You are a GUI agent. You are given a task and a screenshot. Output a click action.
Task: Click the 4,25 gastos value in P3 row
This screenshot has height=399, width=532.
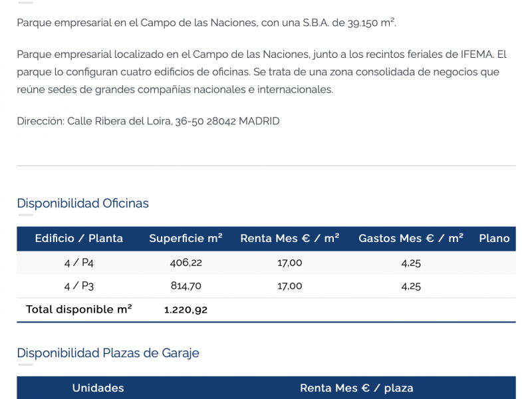[411, 286]
